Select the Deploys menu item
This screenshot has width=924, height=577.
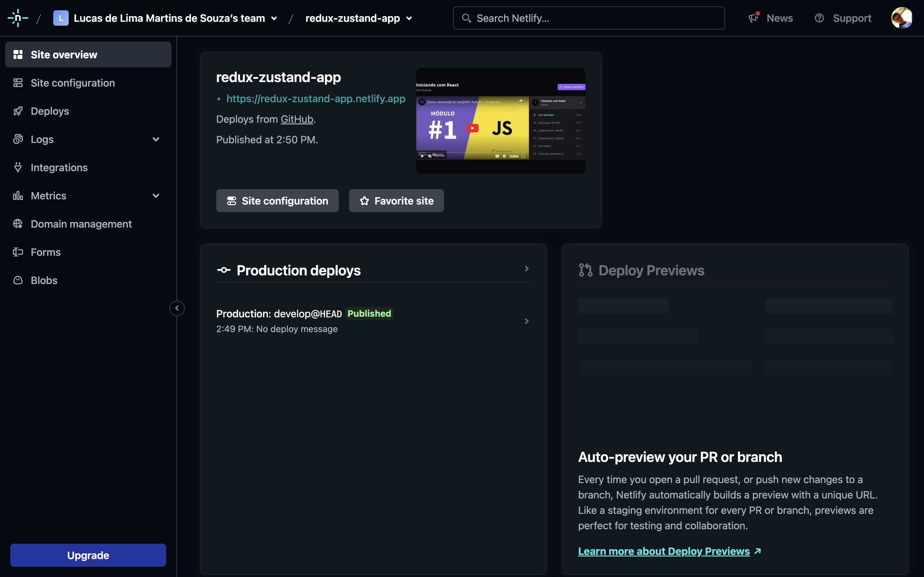(x=50, y=111)
